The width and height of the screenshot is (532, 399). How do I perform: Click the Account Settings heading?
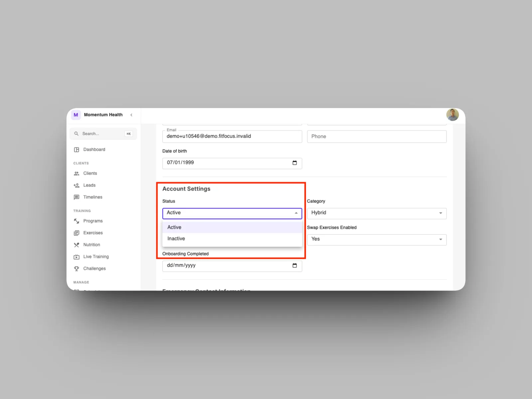pos(186,189)
